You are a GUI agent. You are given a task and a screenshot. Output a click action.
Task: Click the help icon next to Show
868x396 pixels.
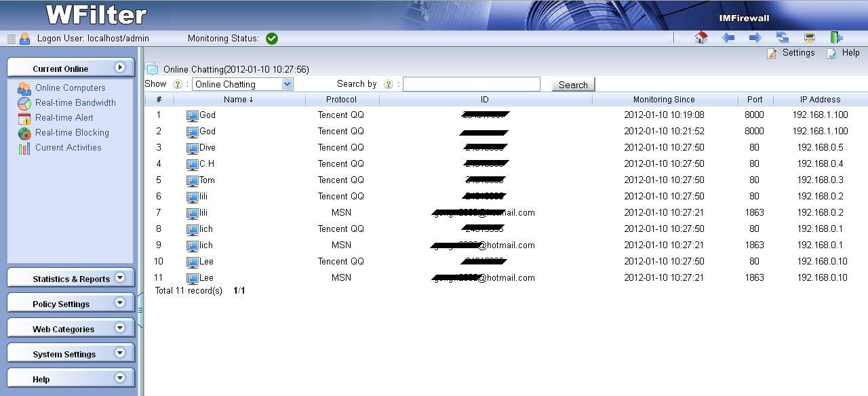(x=178, y=84)
